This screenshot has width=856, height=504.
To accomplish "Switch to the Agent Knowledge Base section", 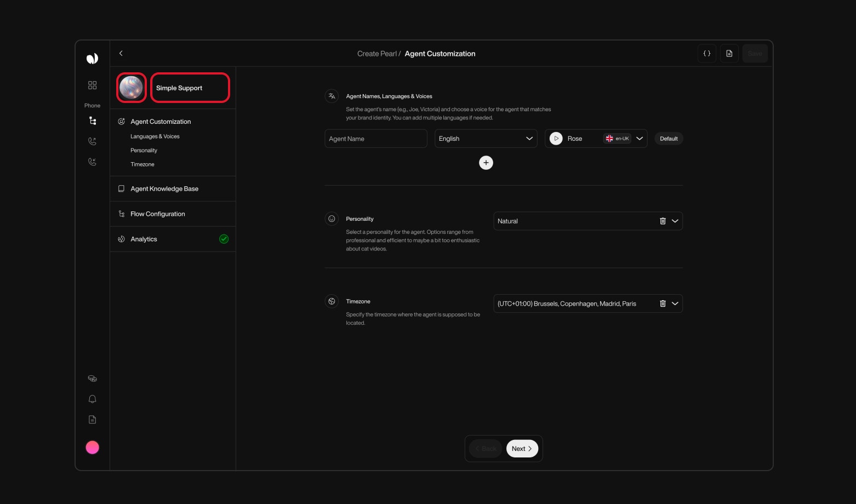I will 164,188.
